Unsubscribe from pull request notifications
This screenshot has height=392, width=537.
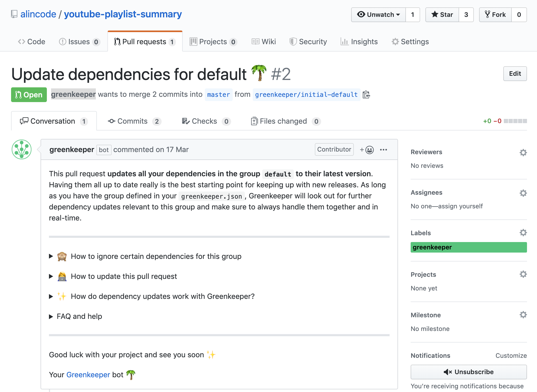469,372
